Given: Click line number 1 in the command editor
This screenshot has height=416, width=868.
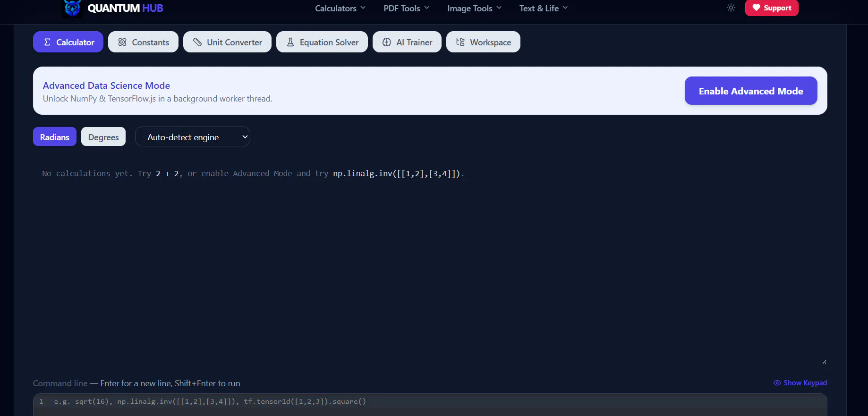Looking at the screenshot, I should pyautogui.click(x=41, y=401).
